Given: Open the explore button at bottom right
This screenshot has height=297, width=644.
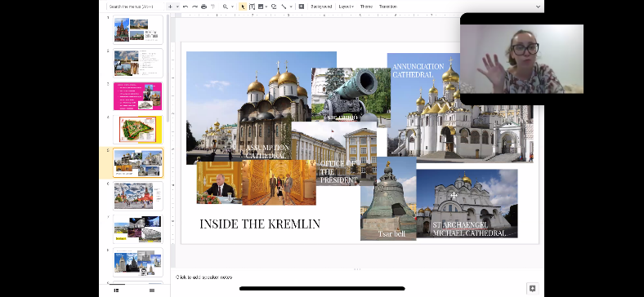Looking at the screenshot, I should [533, 288].
